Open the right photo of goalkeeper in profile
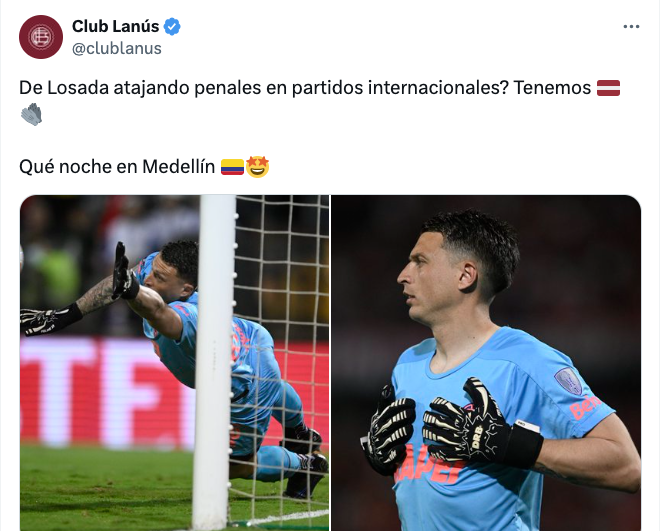Screen dimensions: 666x531 [486, 363]
